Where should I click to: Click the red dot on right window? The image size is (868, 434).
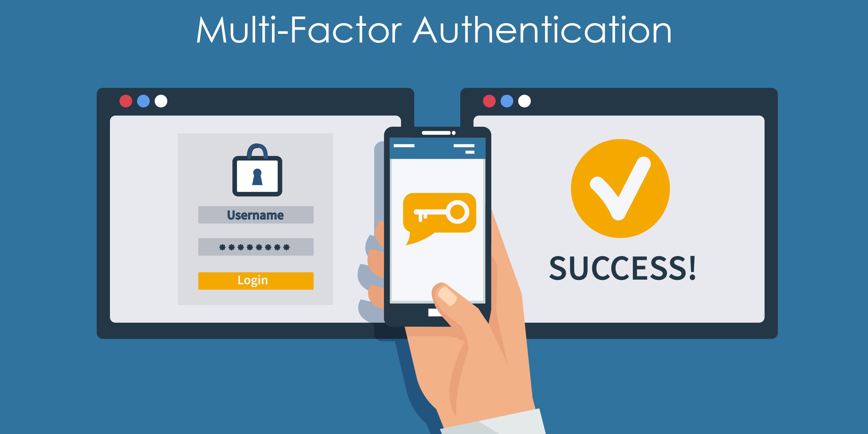click(486, 102)
